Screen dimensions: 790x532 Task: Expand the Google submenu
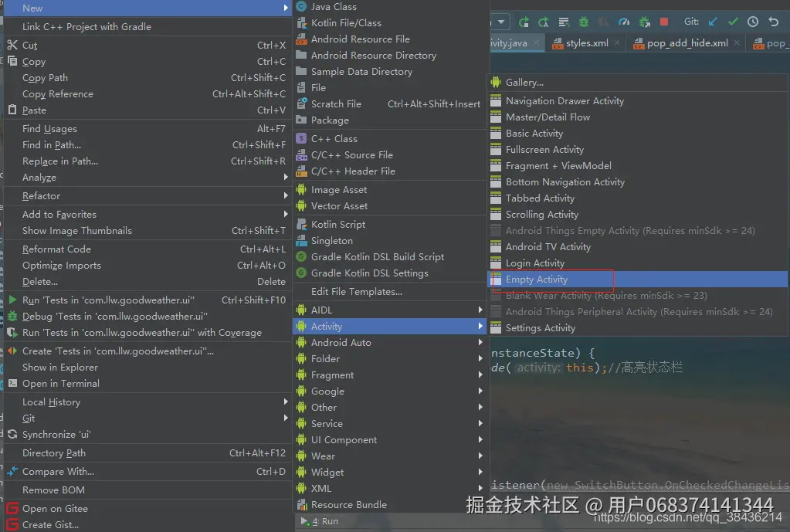(x=389, y=391)
